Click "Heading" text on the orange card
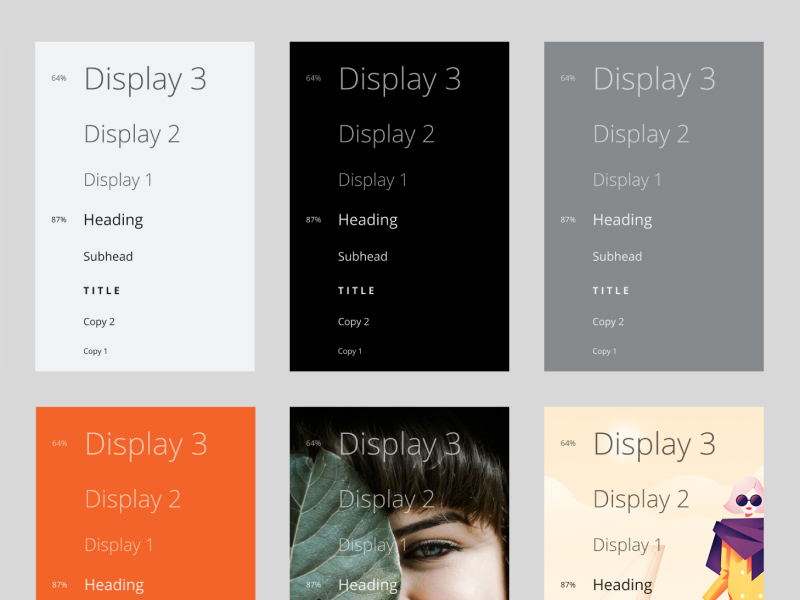800x600 pixels. (x=113, y=585)
